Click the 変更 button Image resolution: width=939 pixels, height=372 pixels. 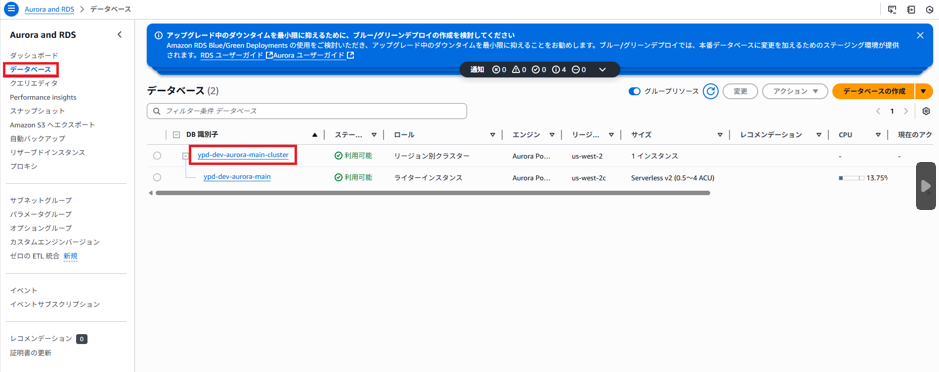[x=740, y=91]
